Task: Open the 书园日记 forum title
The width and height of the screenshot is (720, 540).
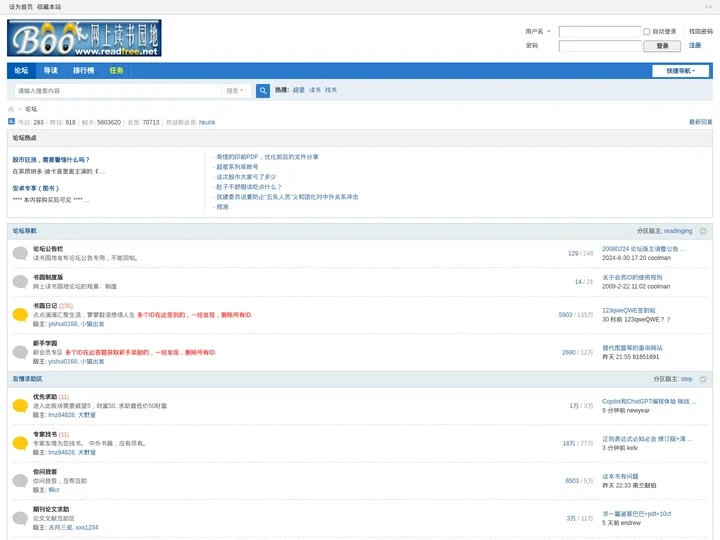Action: tap(45, 306)
